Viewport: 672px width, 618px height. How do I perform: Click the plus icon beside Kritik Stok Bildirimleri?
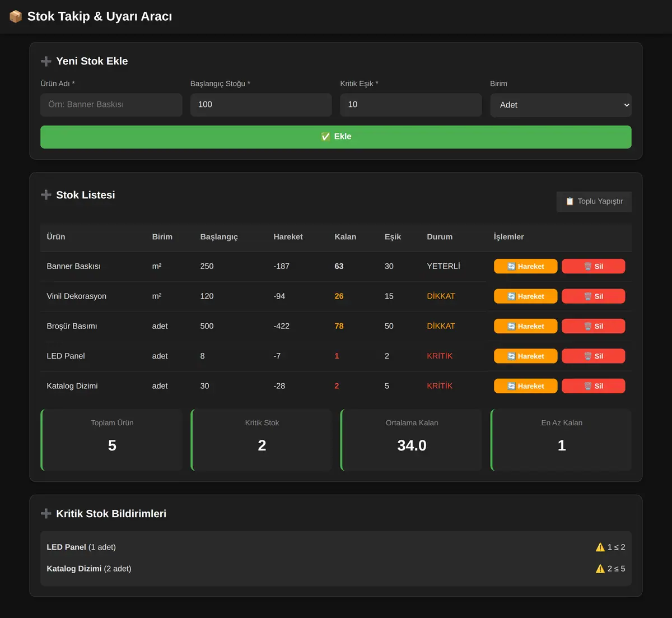[x=46, y=514]
